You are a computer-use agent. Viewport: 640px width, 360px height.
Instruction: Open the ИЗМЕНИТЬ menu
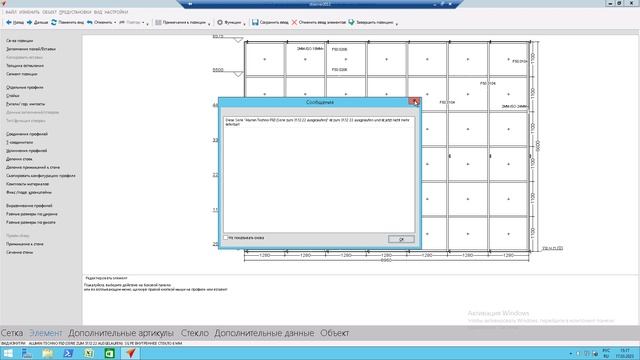(29, 12)
